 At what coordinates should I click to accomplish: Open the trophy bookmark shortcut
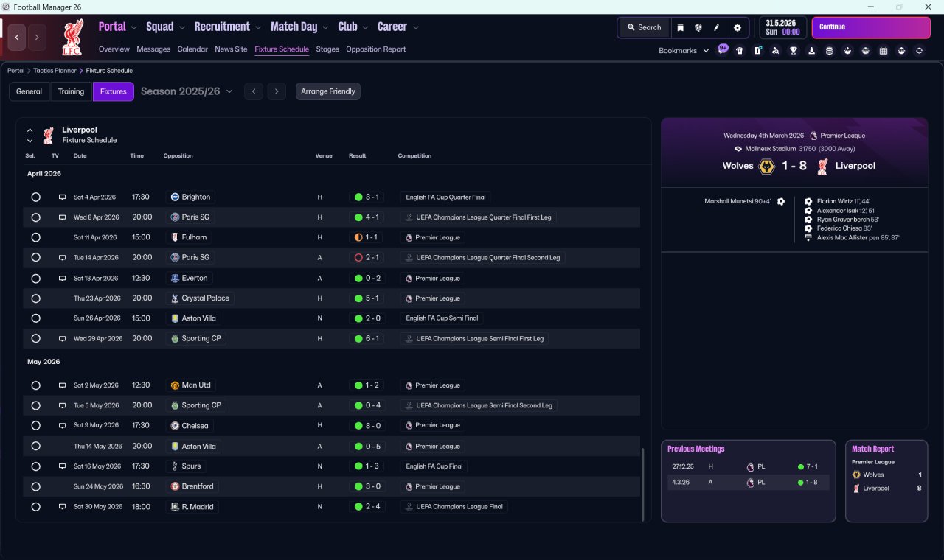tap(794, 51)
